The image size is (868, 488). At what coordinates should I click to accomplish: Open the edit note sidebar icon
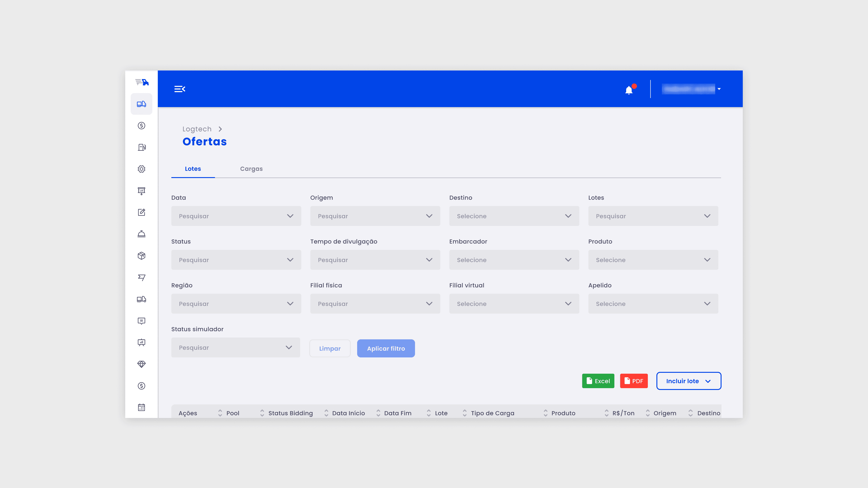pyautogui.click(x=142, y=212)
